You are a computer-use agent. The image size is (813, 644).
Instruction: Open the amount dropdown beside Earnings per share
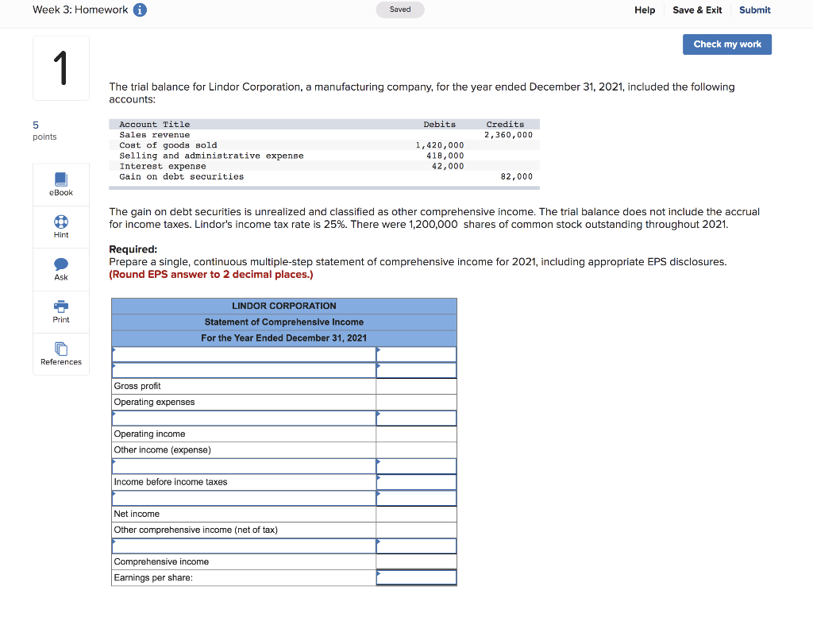coord(416,577)
